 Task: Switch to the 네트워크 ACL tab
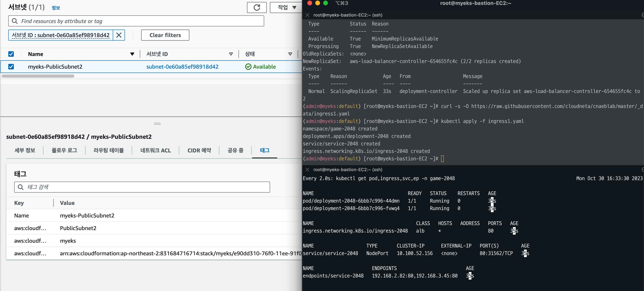pyautogui.click(x=156, y=150)
